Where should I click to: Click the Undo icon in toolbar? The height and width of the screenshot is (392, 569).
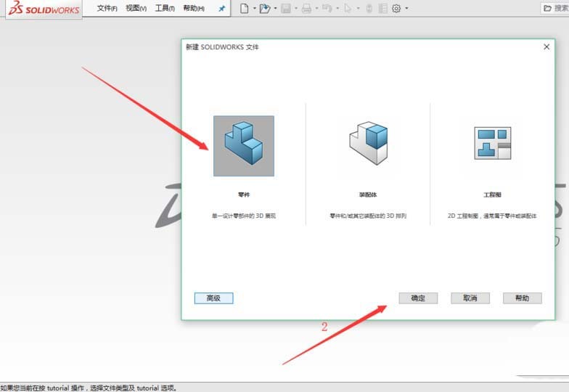[327, 9]
